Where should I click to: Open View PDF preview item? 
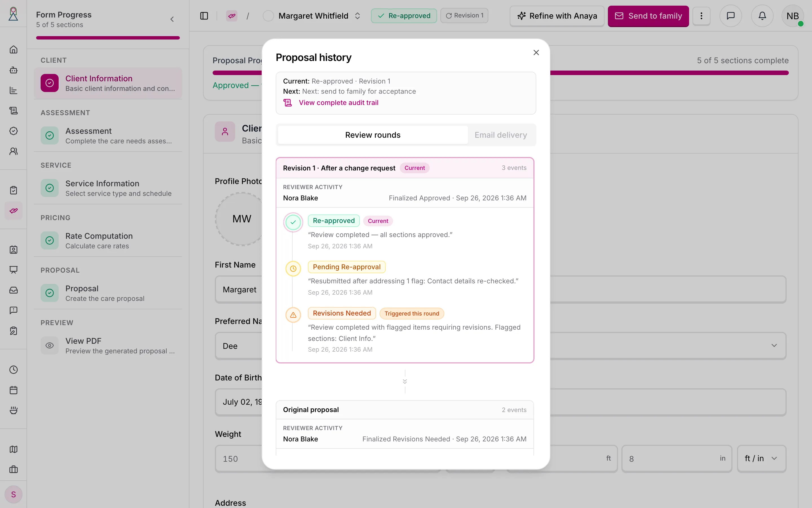point(108,345)
